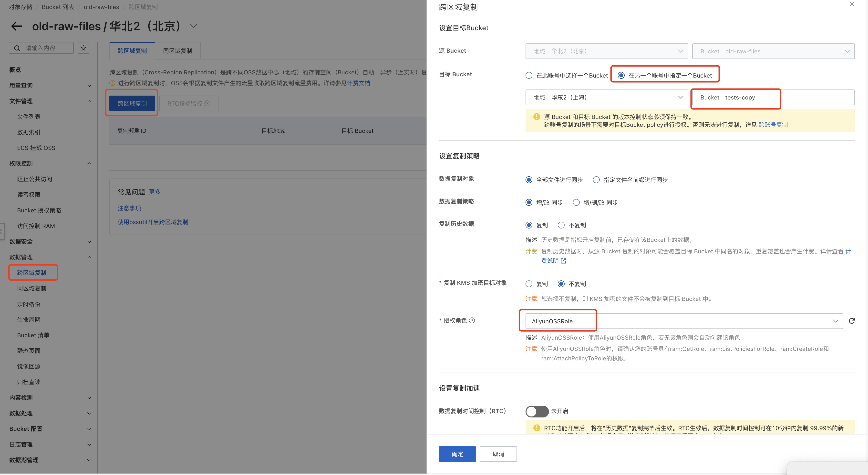
Task: Open the help icon next to 授权角色
Action: click(x=472, y=320)
